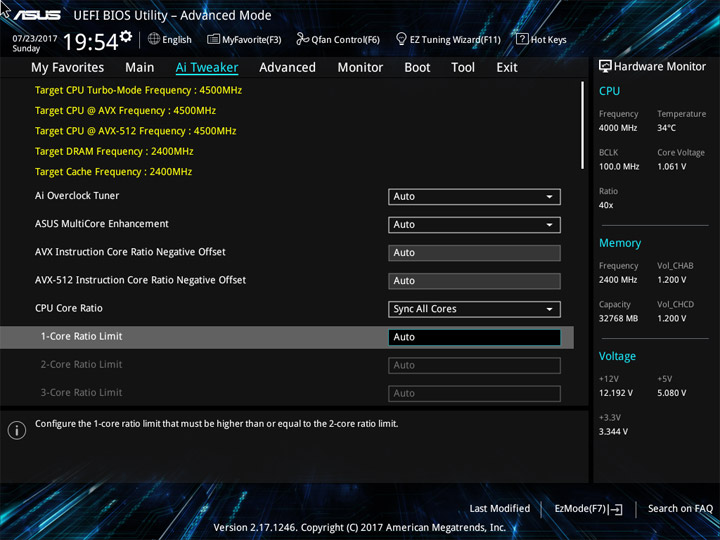Image resolution: width=720 pixels, height=540 pixels.
Task: Click the Hot Keys question mark icon
Action: tap(522, 39)
